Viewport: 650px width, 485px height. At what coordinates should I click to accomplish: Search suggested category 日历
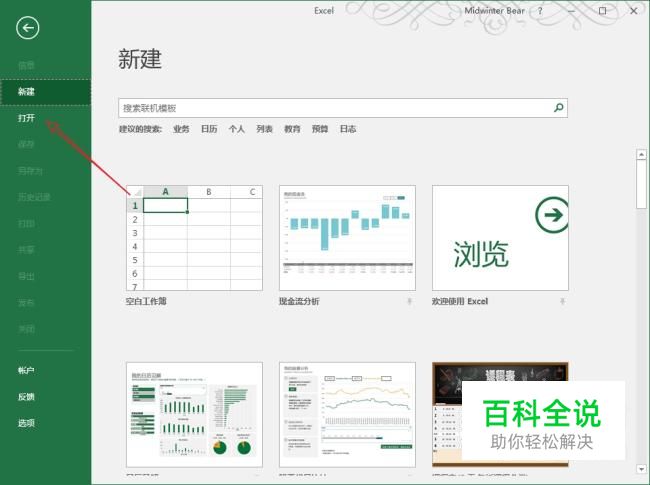209,129
